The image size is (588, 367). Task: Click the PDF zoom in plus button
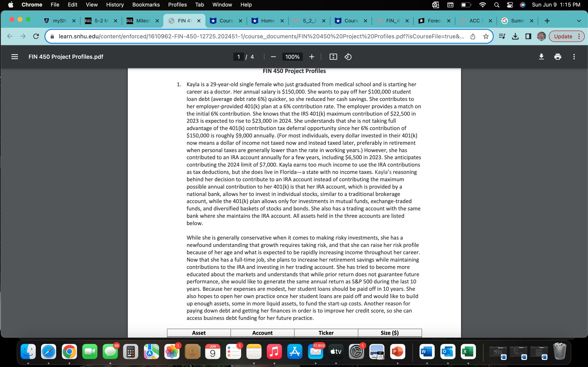point(312,57)
